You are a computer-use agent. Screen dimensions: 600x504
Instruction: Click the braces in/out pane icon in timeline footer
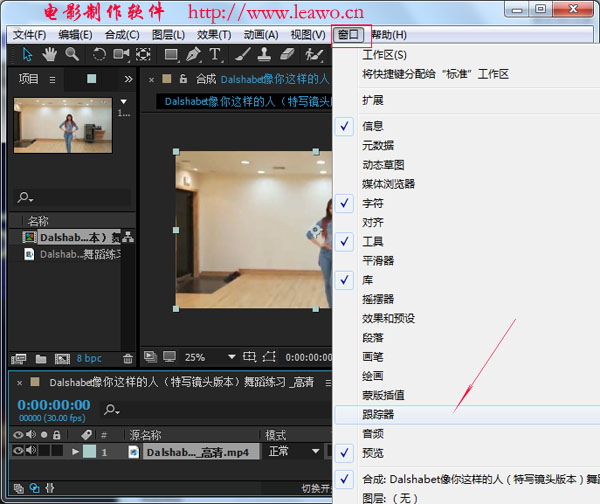50,488
